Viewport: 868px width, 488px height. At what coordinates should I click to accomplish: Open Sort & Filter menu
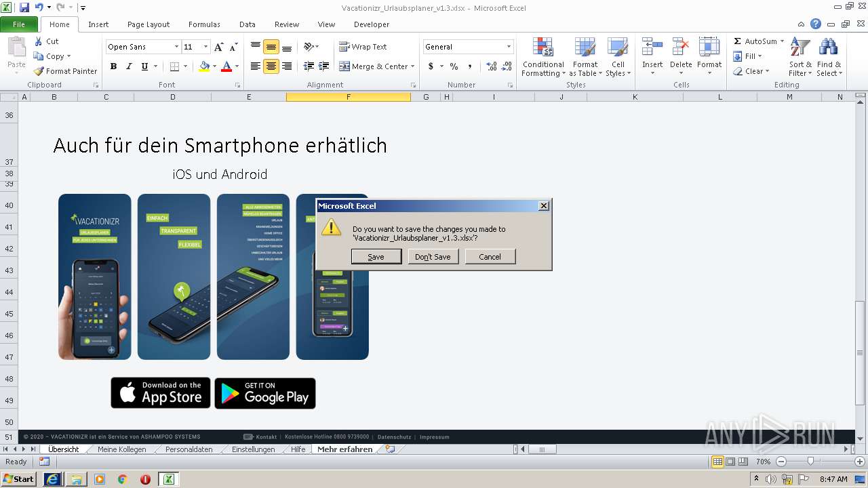(x=800, y=57)
